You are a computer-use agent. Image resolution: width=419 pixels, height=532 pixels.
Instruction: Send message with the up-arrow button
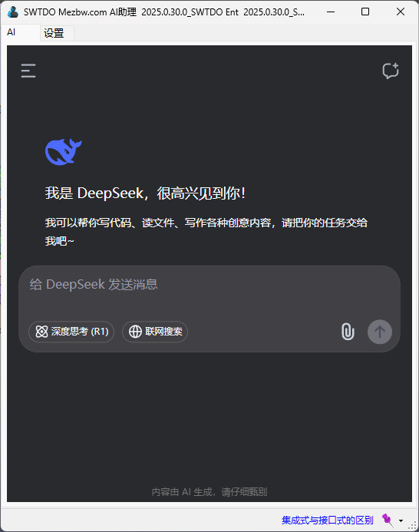pos(380,332)
